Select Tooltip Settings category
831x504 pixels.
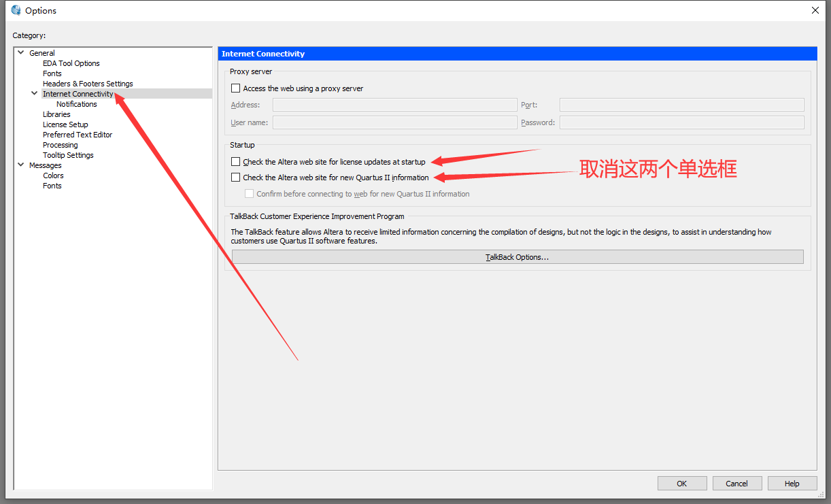click(x=68, y=155)
